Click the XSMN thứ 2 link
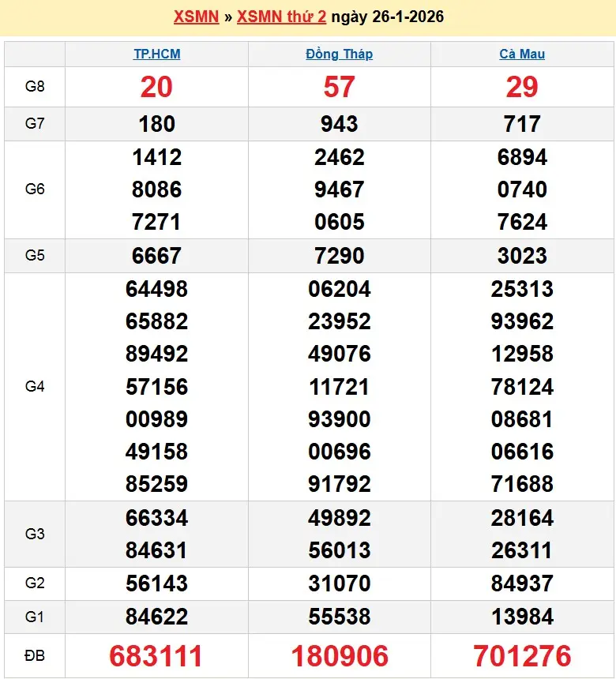This screenshot has width=616, height=679. pos(282,17)
